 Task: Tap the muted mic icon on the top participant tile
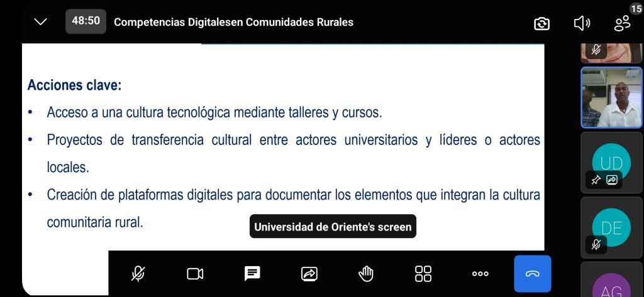(x=596, y=50)
